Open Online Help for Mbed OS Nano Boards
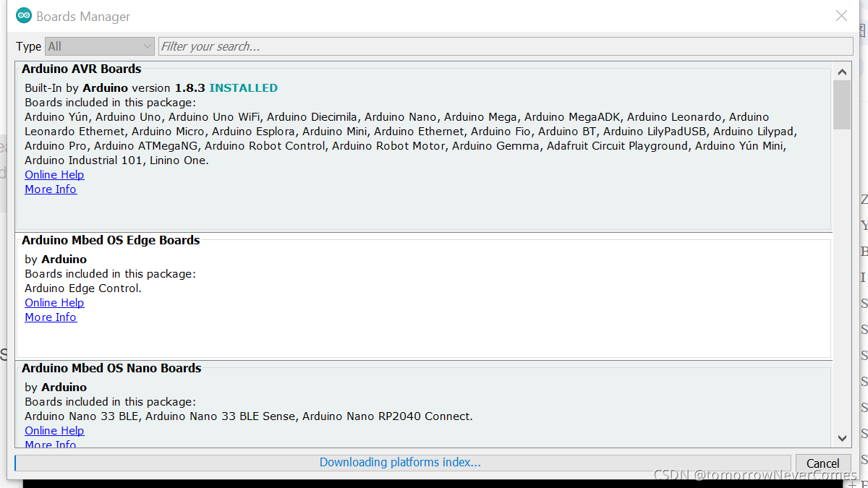The height and width of the screenshot is (488, 868). (54, 431)
